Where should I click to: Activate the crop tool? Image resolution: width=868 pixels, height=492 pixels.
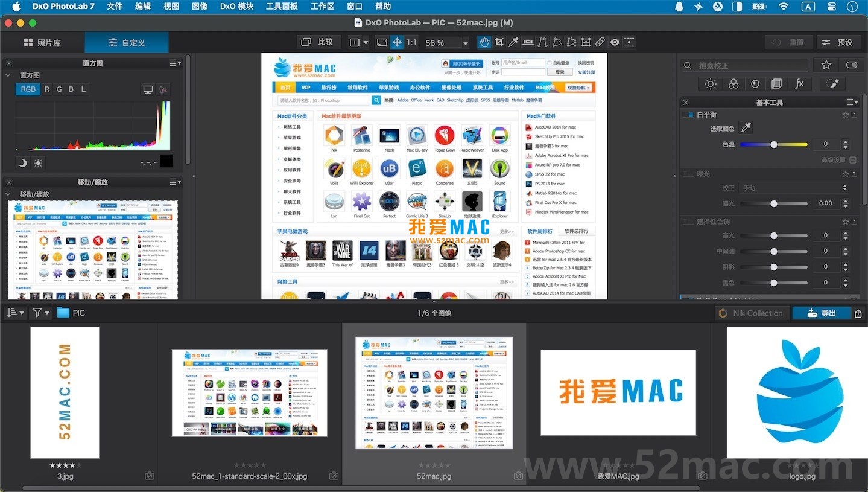[499, 42]
